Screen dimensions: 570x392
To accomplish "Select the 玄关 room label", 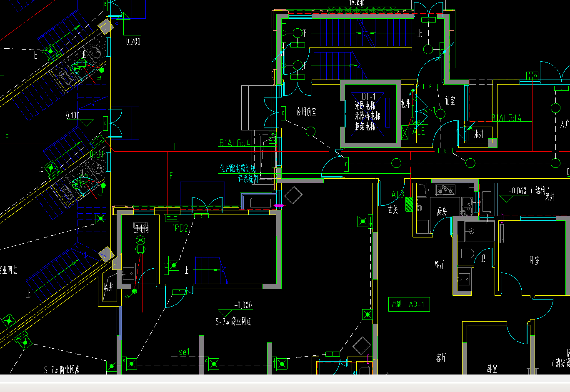I will 393,210.
